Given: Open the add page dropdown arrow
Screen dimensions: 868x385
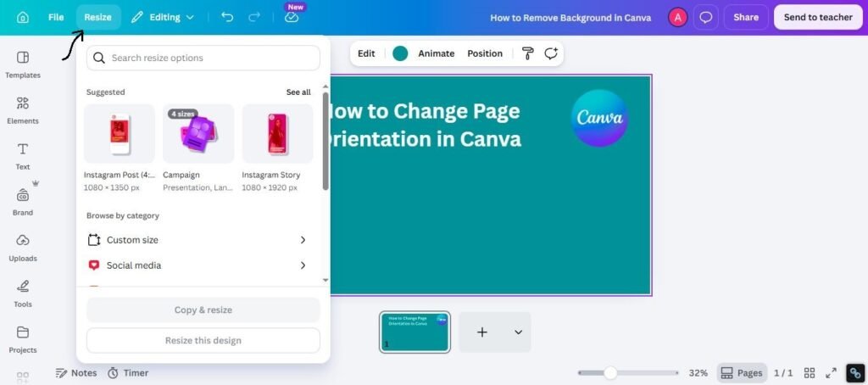Looking at the screenshot, I should (x=518, y=332).
